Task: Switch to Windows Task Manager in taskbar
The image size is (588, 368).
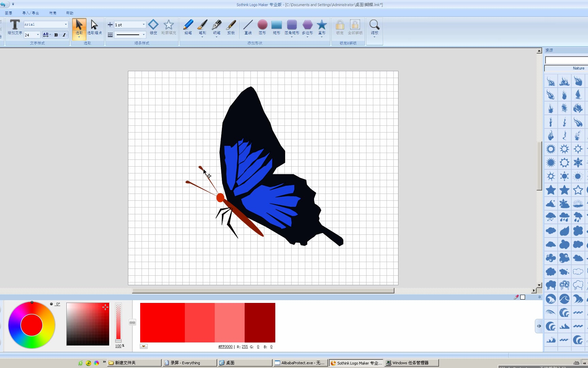Action: (x=411, y=363)
